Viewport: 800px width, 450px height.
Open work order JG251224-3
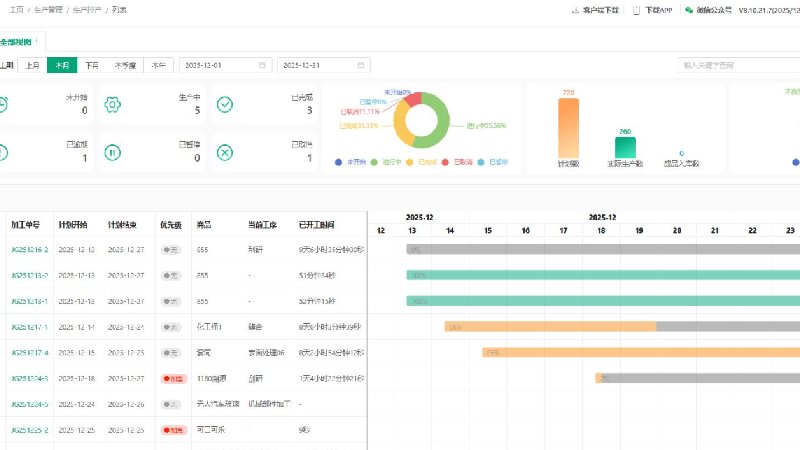(30, 379)
